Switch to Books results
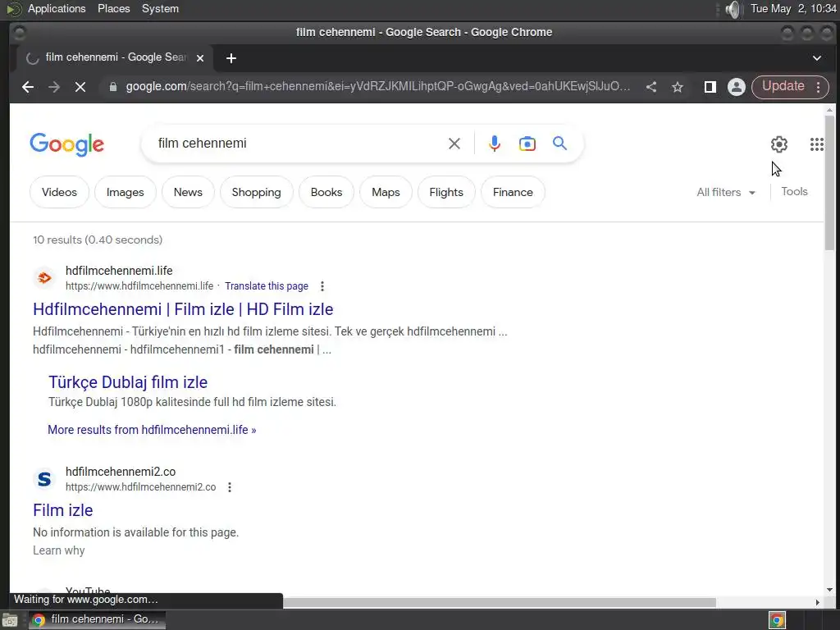The width and height of the screenshot is (840, 630). point(326,192)
